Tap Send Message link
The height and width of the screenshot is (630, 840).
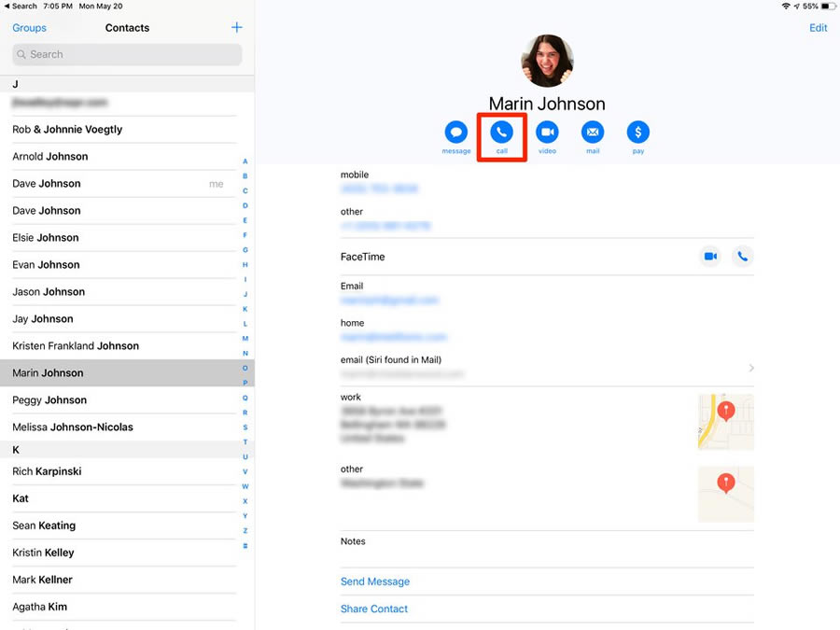point(375,581)
